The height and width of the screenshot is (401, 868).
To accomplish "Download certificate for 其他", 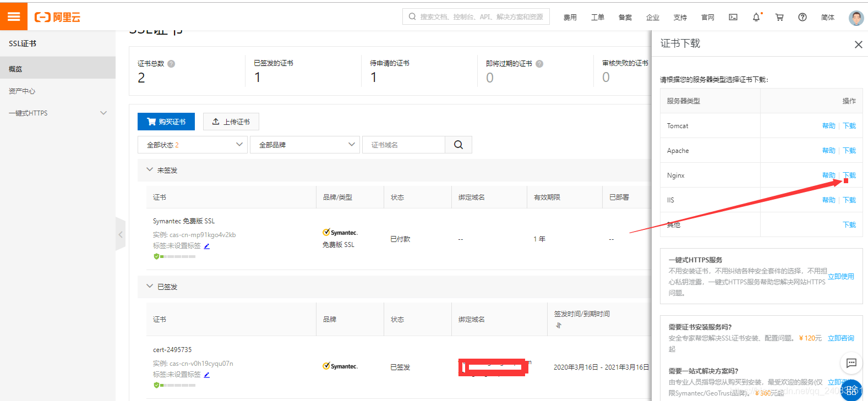I will [x=849, y=225].
